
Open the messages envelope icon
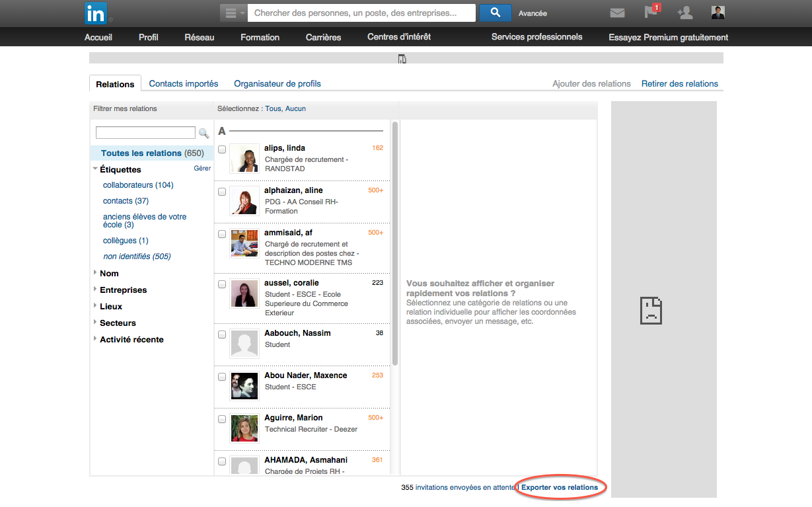[617, 13]
